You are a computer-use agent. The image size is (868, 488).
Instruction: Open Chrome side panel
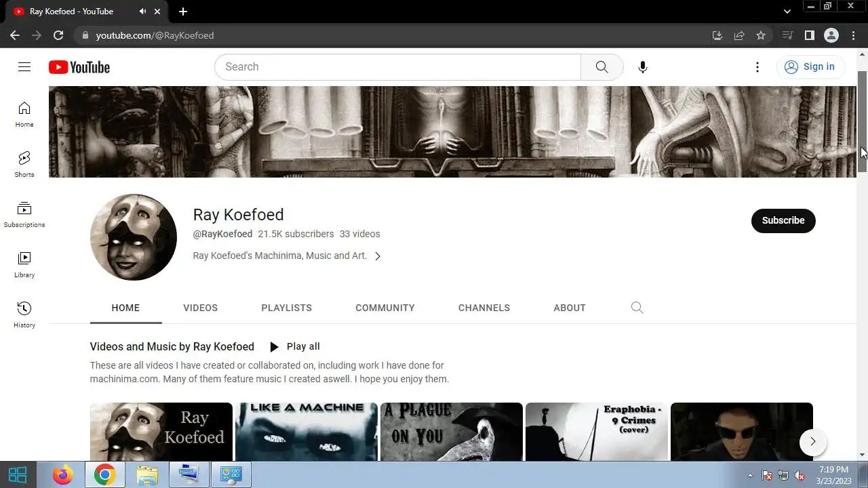[809, 35]
